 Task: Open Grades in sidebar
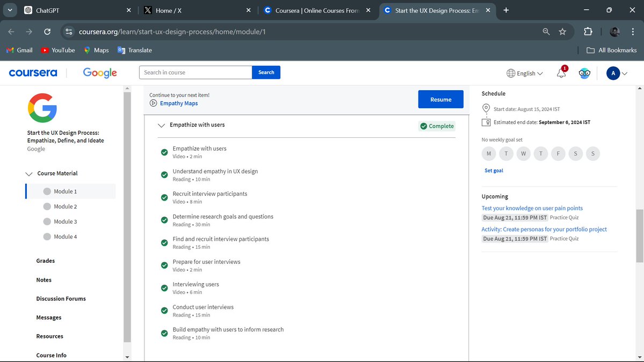pos(46,261)
